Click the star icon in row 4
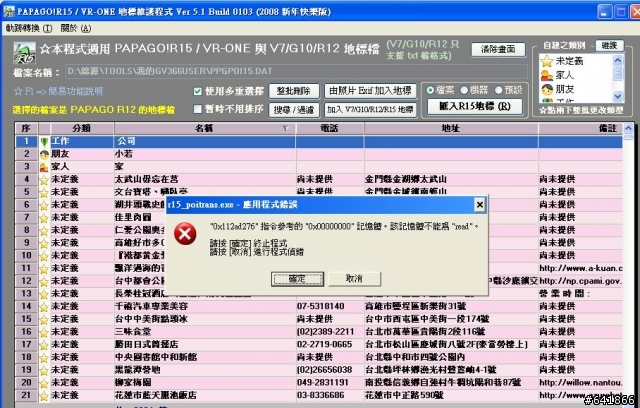 pos(44,180)
